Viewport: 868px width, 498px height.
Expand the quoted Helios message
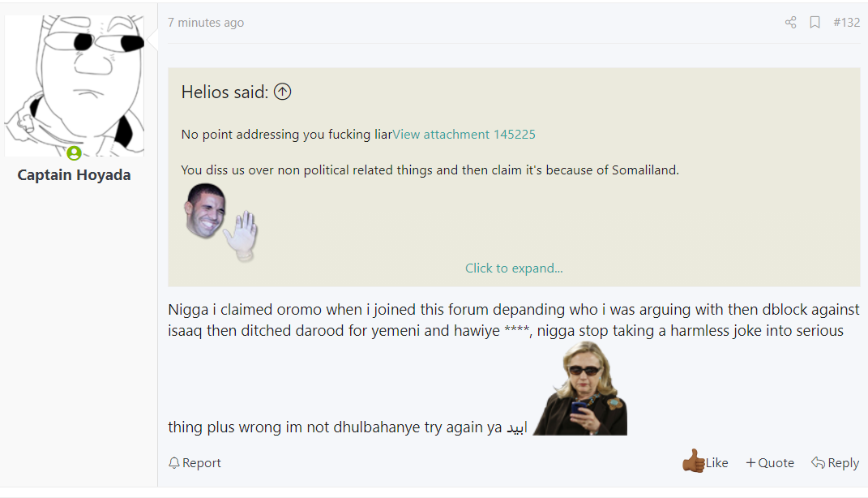(x=514, y=268)
